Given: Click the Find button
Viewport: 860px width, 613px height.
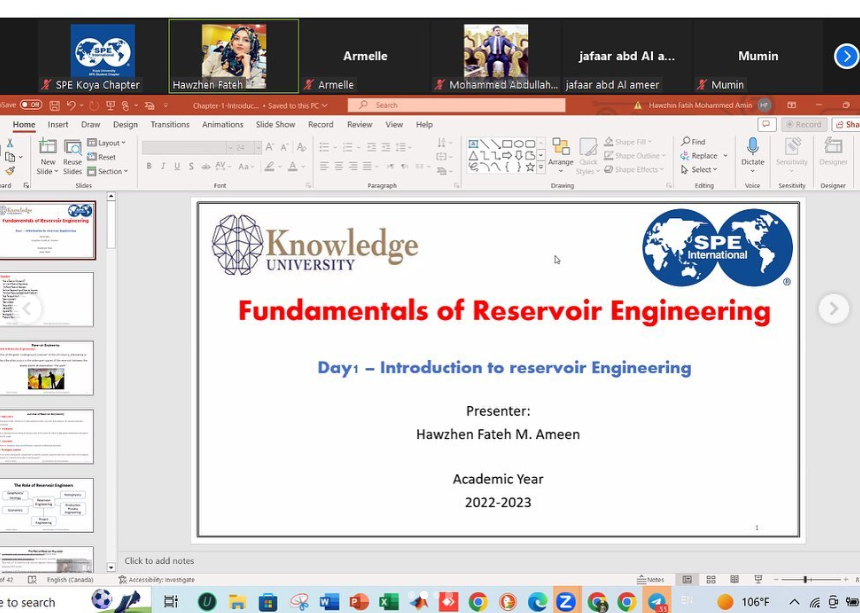Looking at the screenshot, I should click(x=694, y=141).
